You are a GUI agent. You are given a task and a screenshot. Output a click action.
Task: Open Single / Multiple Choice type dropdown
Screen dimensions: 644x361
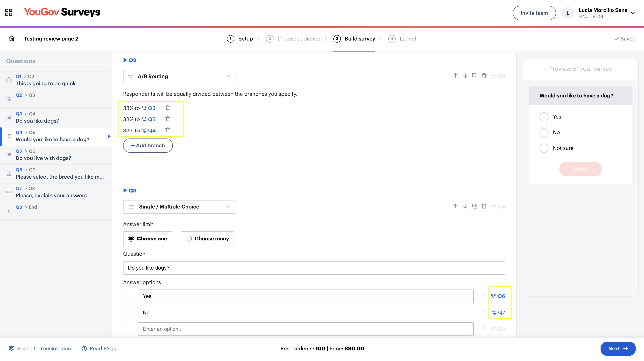point(179,207)
